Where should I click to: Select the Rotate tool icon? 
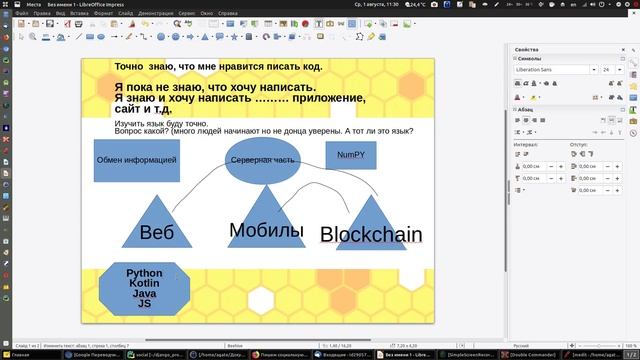[266, 37]
